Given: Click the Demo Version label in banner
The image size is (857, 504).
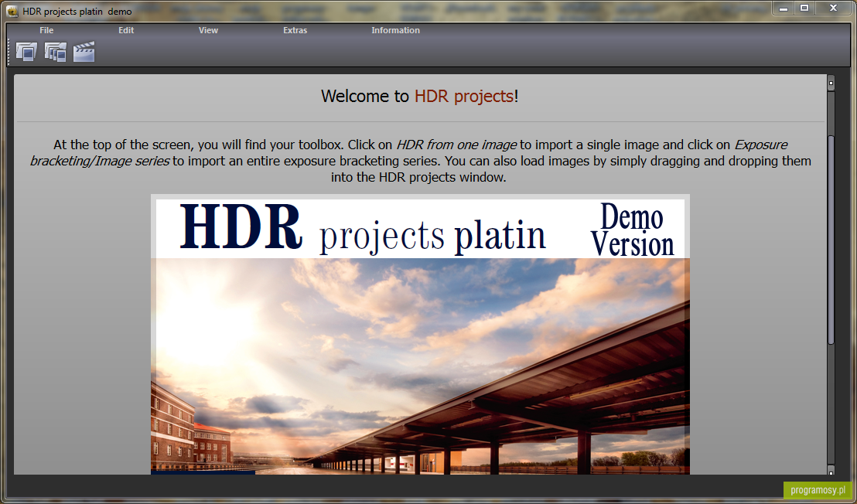Looking at the screenshot, I should click(633, 230).
